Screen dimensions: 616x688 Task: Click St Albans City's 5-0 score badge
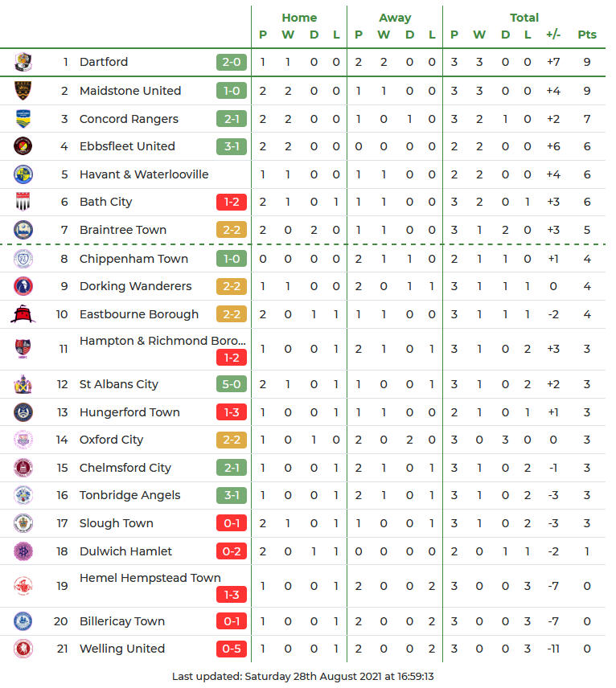coord(231,384)
